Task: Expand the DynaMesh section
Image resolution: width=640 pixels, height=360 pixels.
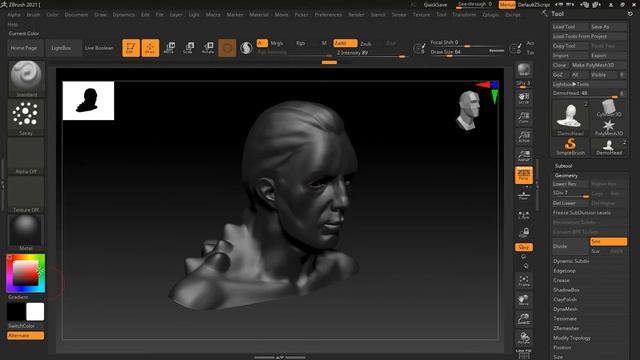Action: click(x=565, y=309)
